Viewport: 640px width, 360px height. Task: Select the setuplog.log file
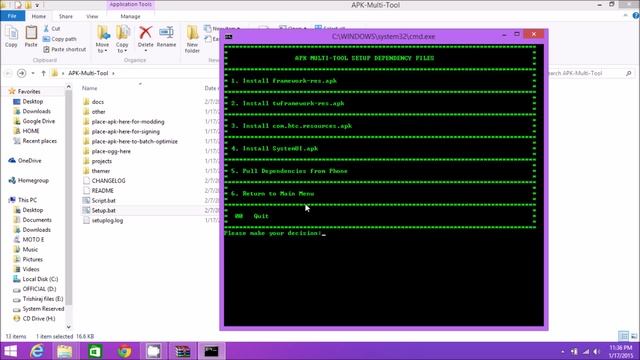coord(107,220)
